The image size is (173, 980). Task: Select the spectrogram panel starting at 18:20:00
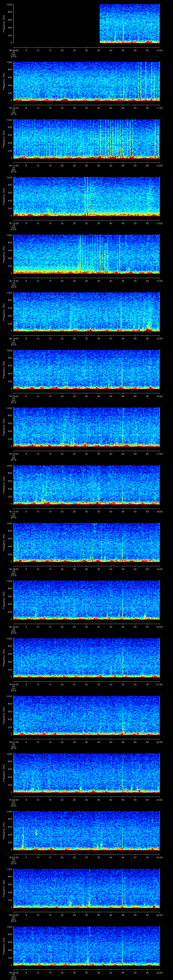86,658
